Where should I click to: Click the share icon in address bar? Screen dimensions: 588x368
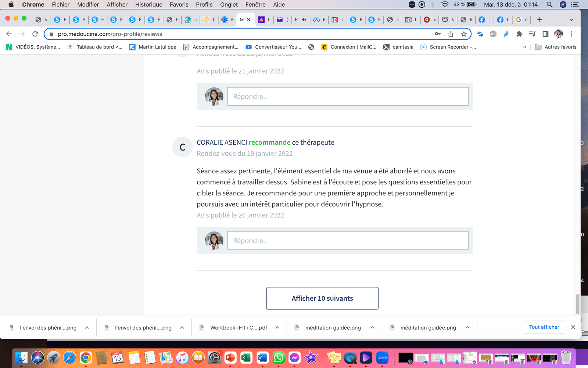tap(451, 34)
